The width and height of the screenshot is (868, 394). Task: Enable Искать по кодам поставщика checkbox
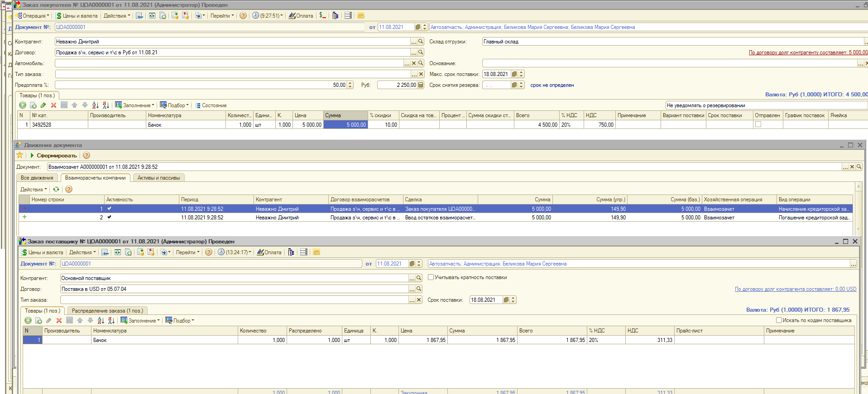(779, 320)
